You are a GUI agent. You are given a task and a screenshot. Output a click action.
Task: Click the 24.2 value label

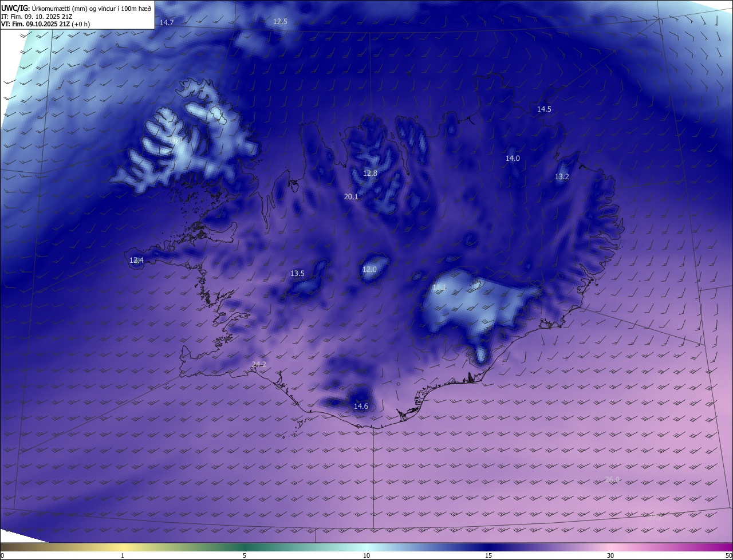[259, 364]
